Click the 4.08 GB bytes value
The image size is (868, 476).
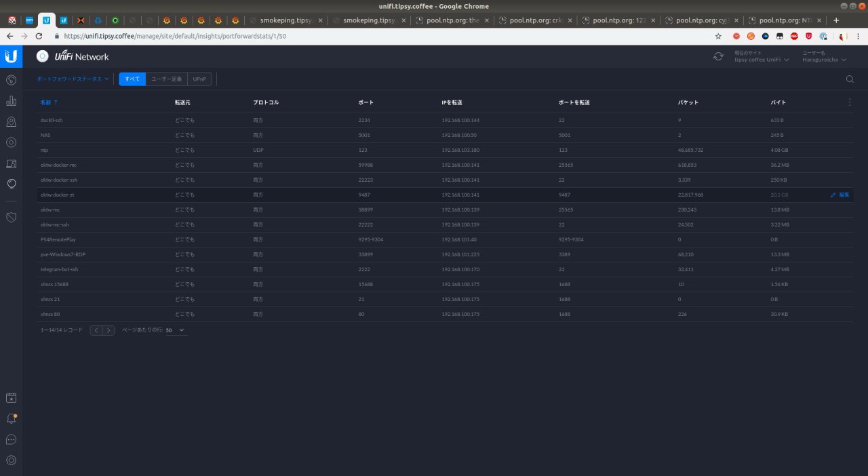point(780,150)
